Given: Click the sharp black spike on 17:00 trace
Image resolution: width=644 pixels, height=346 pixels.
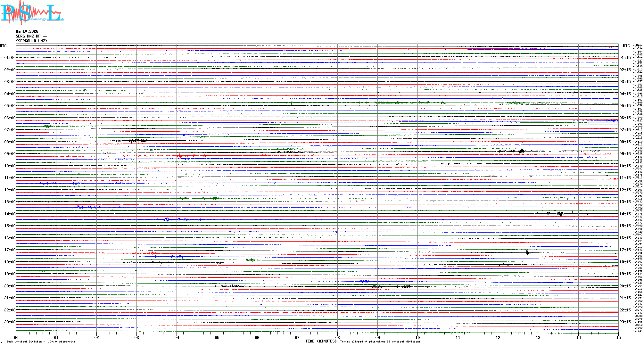Looking at the screenshot, I should (x=527, y=252).
